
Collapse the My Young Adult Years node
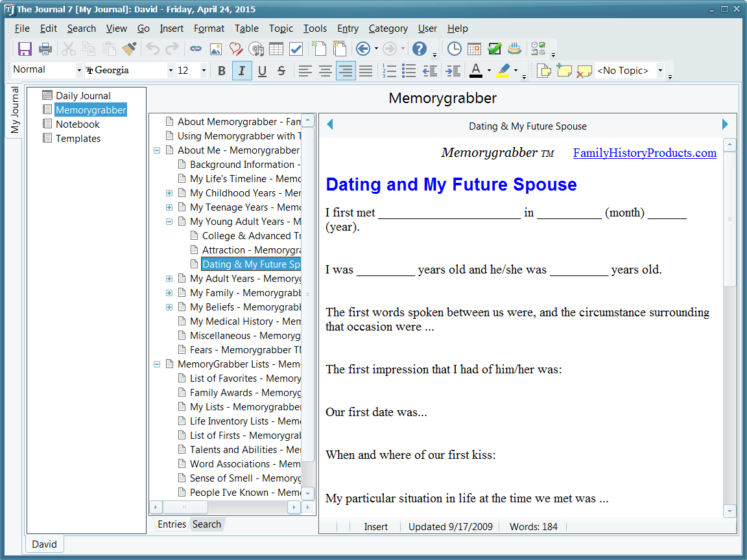169,222
